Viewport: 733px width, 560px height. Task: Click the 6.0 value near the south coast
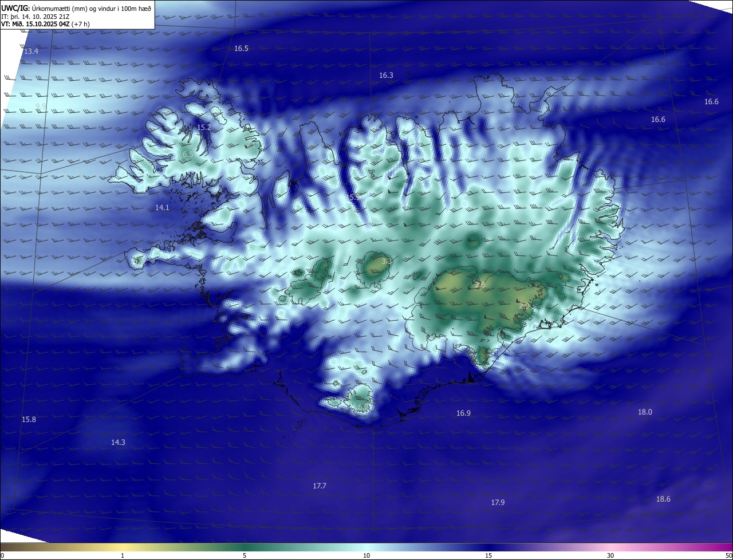tap(363, 407)
